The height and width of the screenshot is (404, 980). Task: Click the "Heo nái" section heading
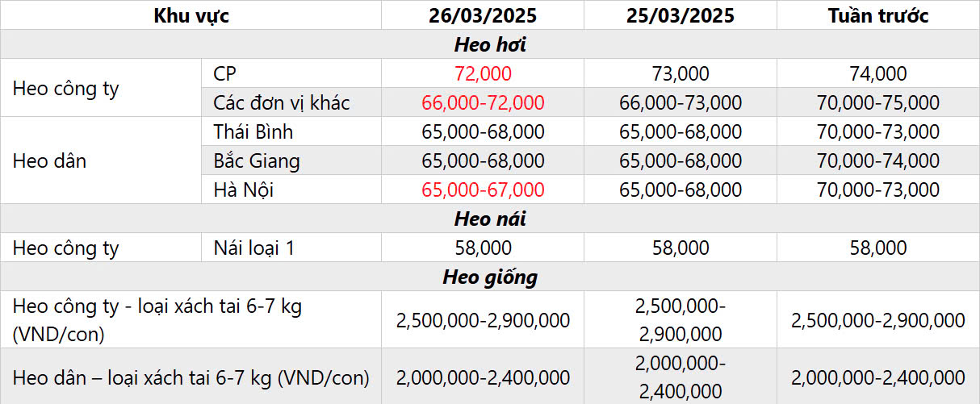tap(490, 219)
